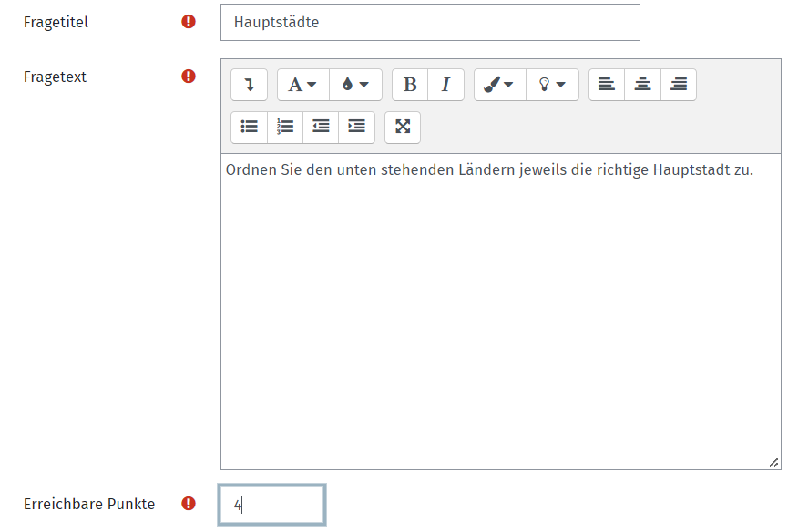Insert an unordered bullet list
Viewport: 788px width, 532px height.
point(249,128)
